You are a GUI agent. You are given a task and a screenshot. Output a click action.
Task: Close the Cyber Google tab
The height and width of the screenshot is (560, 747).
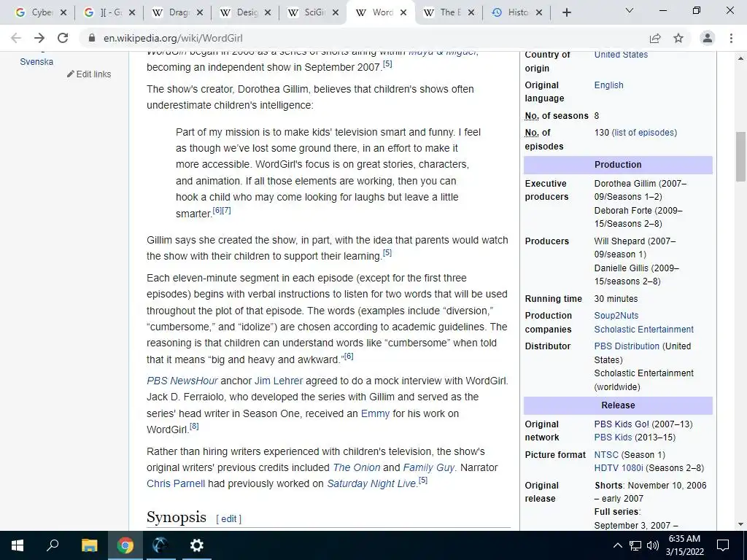[x=63, y=13]
